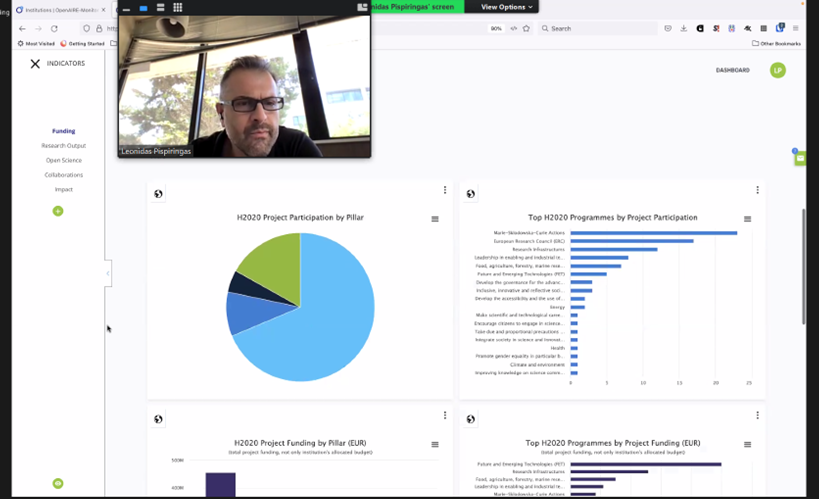Screen dimensions: 819x499
Task: Click the page vertical scrollbar thumb
Action: [804, 266]
